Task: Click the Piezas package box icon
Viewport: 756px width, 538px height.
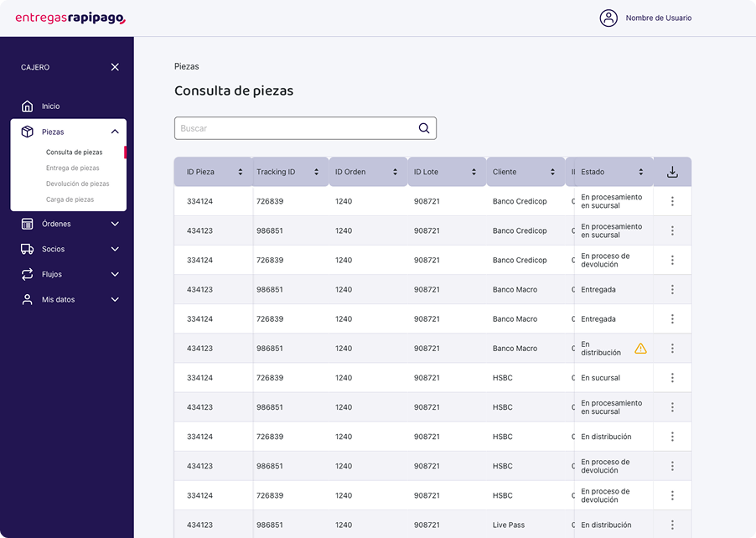Action: click(28, 132)
